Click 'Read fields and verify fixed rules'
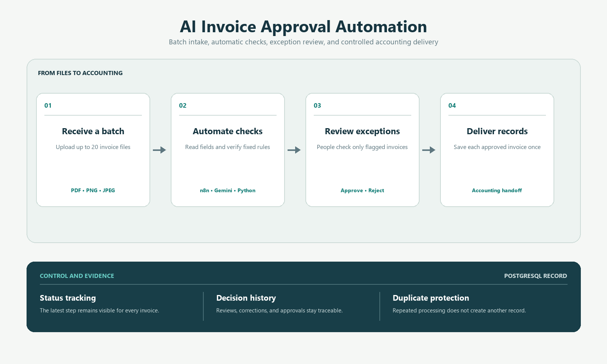 (x=228, y=147)
